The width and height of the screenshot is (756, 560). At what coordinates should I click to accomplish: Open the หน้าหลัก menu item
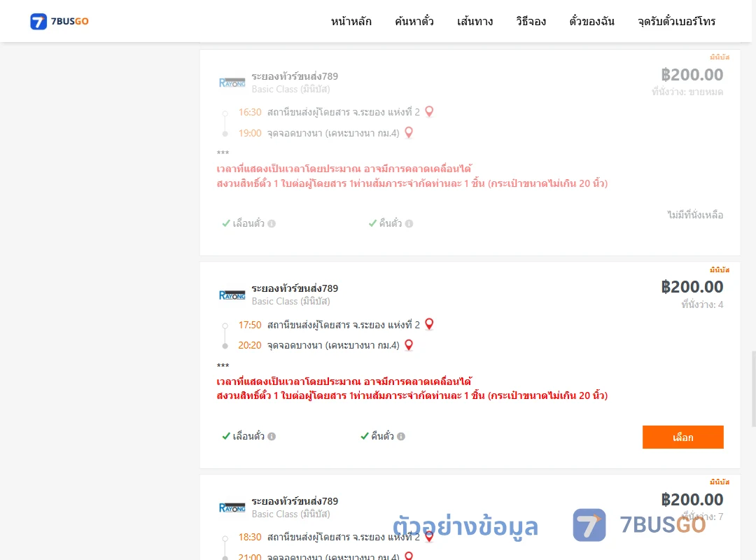351,21
